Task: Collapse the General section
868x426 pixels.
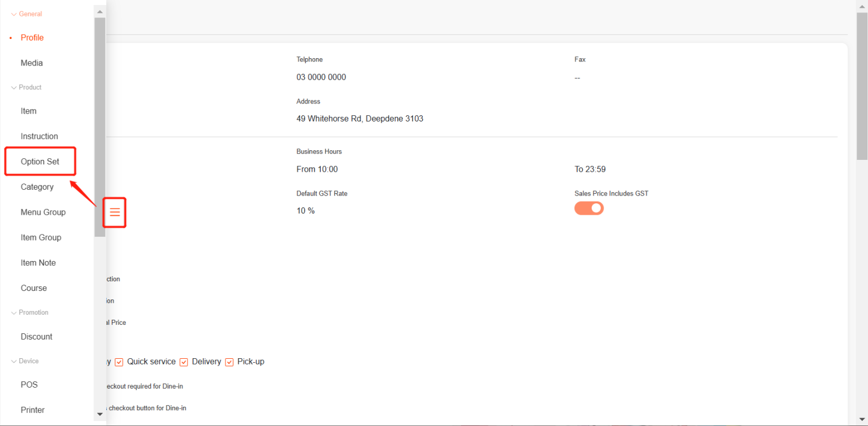Action: [27, 14]
